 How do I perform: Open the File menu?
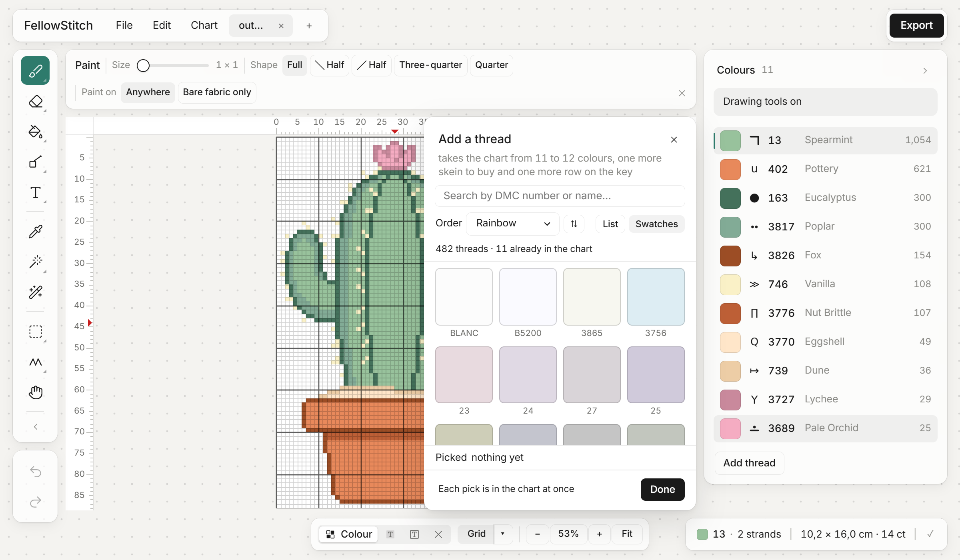click(124, 26)
